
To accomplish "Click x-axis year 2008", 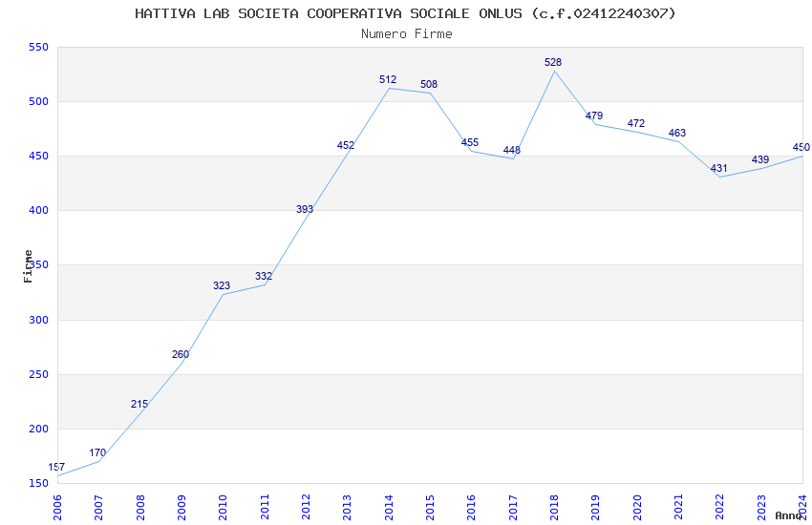I will (139, 507).
